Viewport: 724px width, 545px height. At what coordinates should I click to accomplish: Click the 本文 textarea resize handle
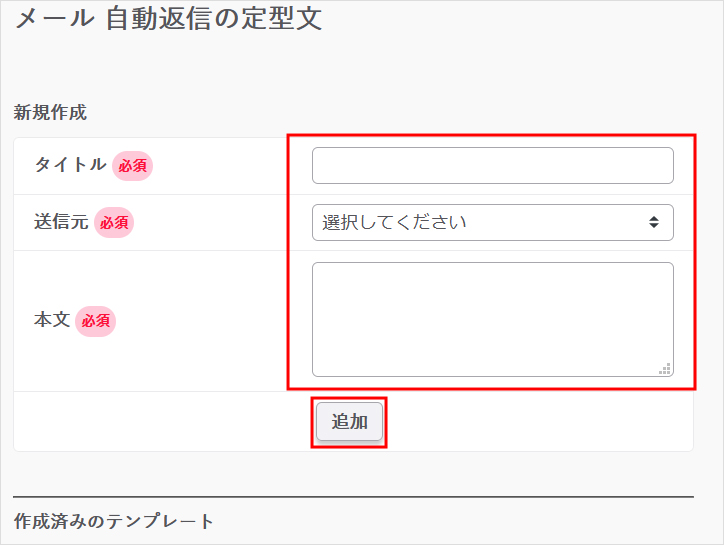(x=665, y=369)
